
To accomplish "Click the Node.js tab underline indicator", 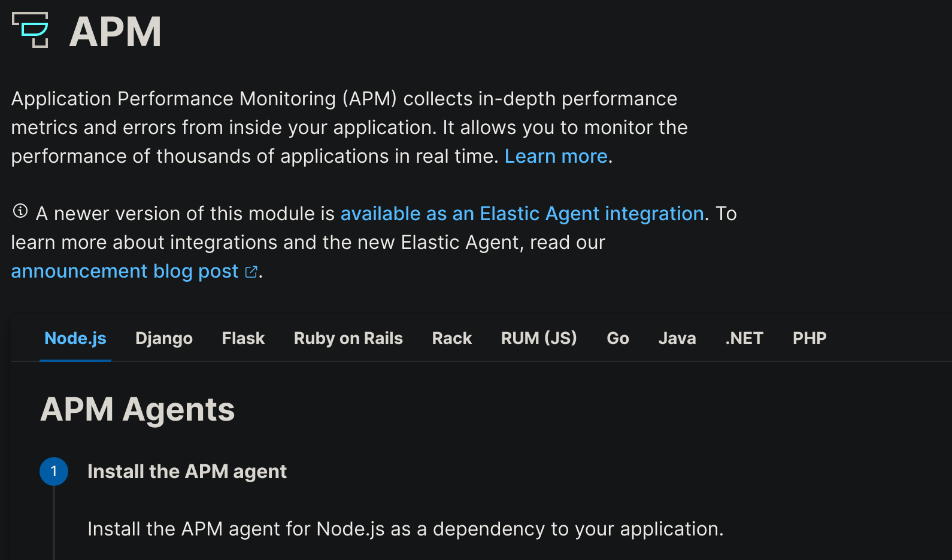I will pos(75,361).
